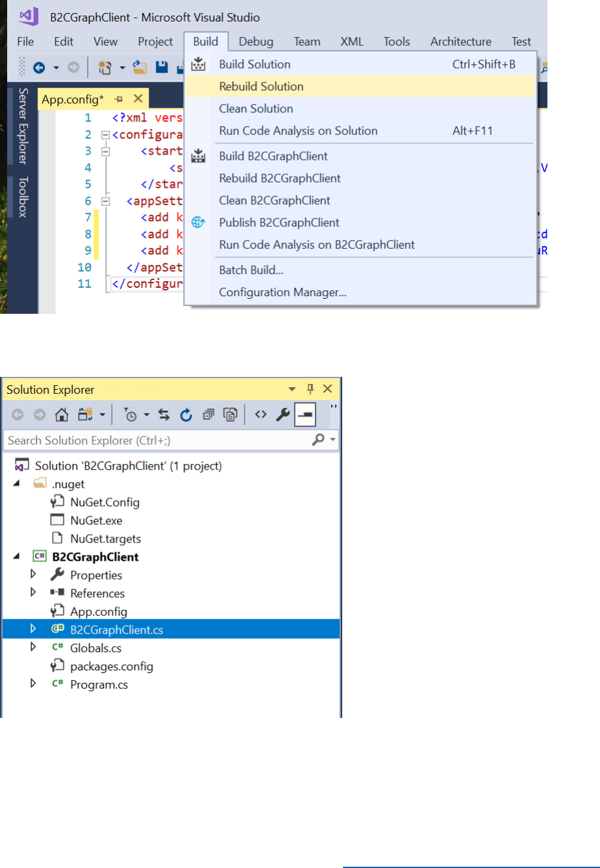Collapse the .nuget folder node
This screenshot has width=600, height=868.
click(17, 483)
